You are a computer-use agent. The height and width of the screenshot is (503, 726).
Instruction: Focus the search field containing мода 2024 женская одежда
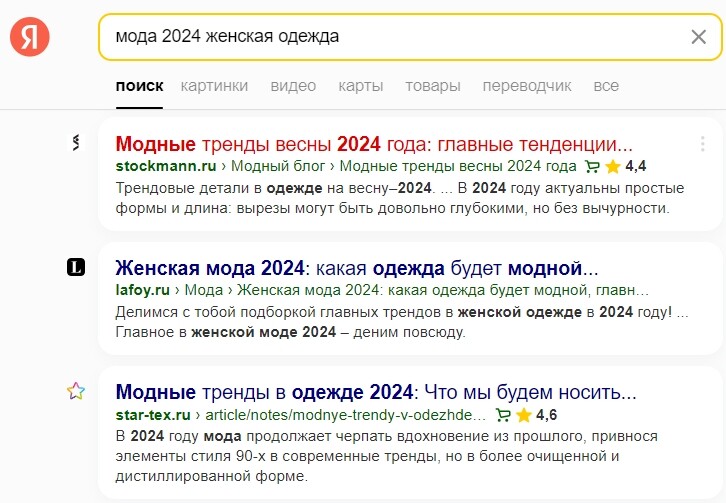410,37
